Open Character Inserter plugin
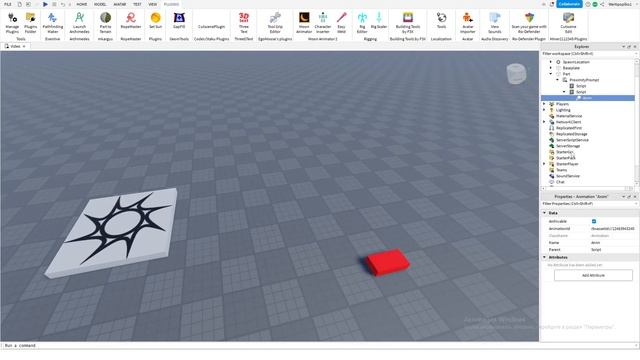 [x=323, y=23]
